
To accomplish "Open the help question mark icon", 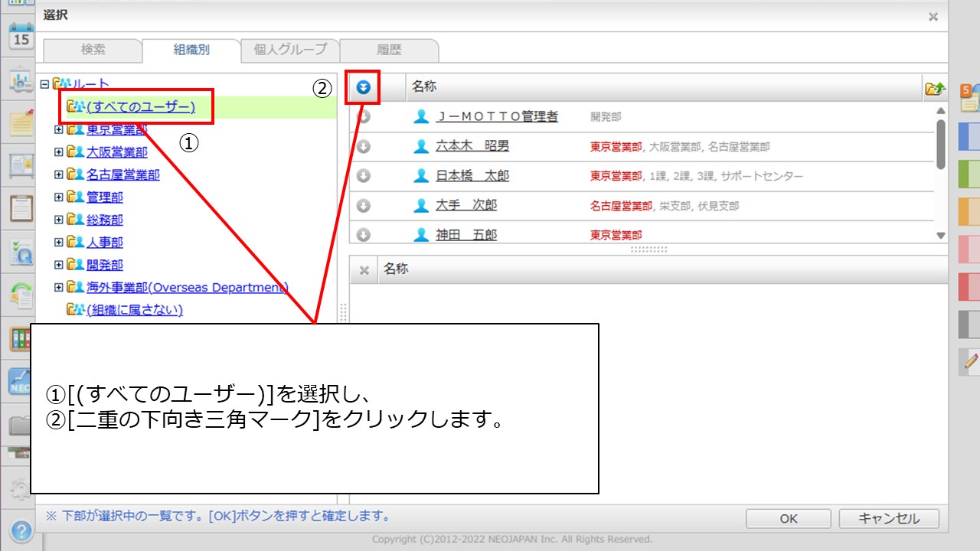I will tap(21, 530).
